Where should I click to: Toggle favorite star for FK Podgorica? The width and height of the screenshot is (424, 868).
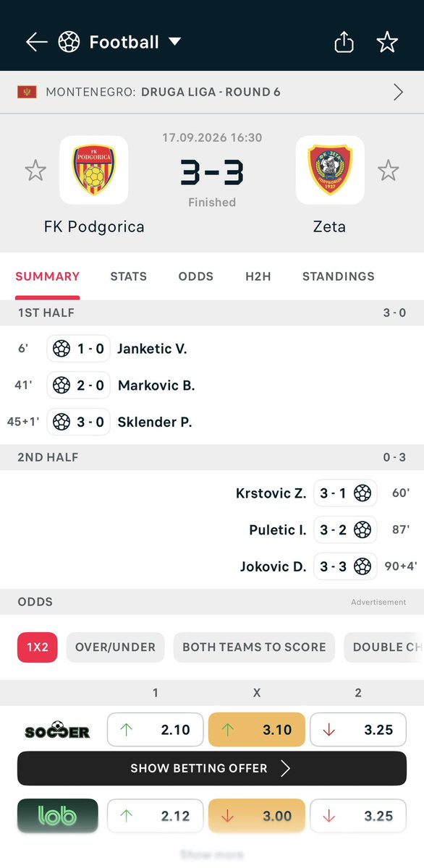pyautogui.click(x=35, y=171)
